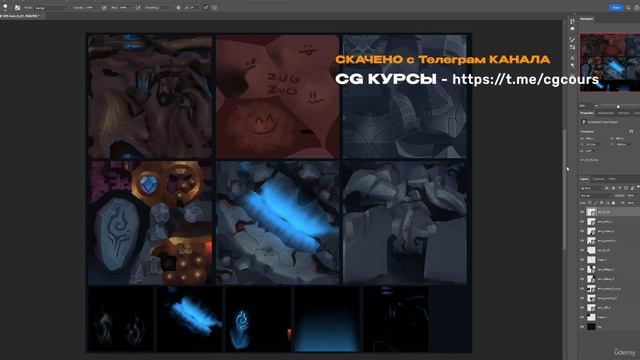
Task: Switch to the Channels tab
Action: tap(599, 179)
